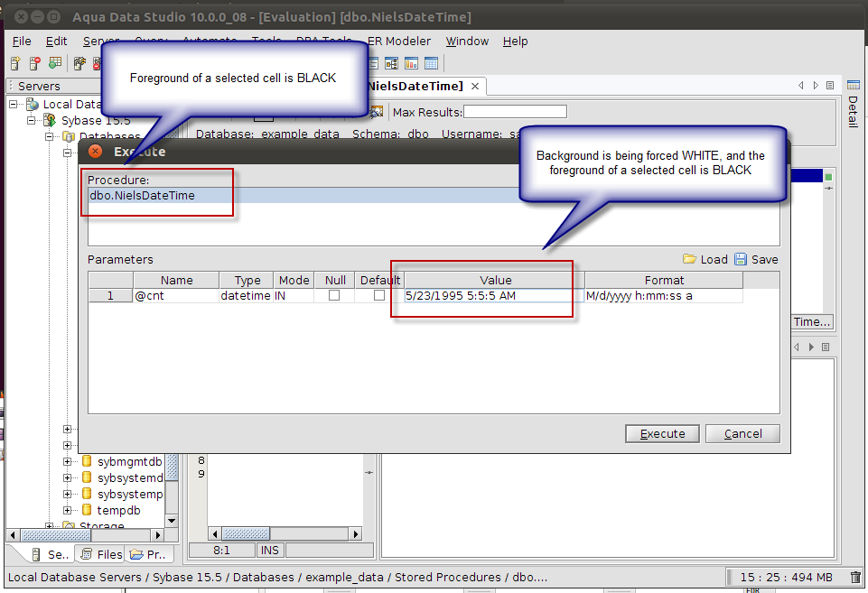Screen dimensions: 868x593
Task: Expand the tempdb database node
Action: pos(67,509)
